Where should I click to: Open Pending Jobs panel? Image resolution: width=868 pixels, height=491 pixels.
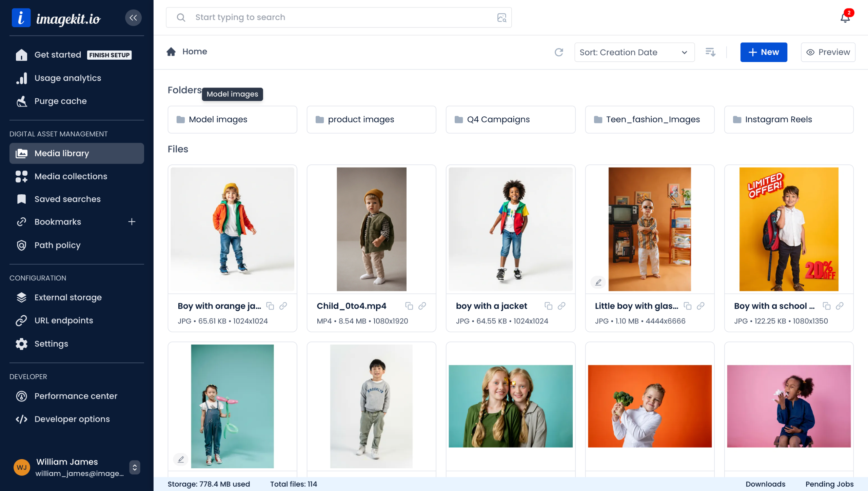(829, 484)
